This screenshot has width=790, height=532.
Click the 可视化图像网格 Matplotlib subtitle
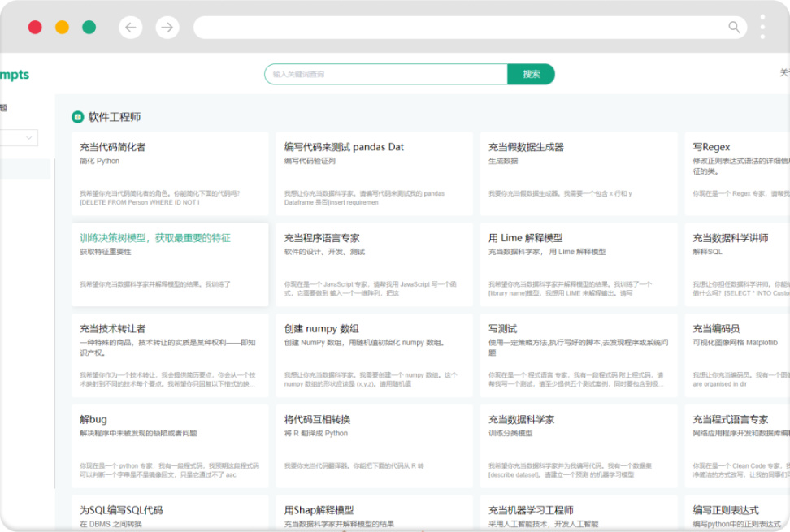coord(735,343)
